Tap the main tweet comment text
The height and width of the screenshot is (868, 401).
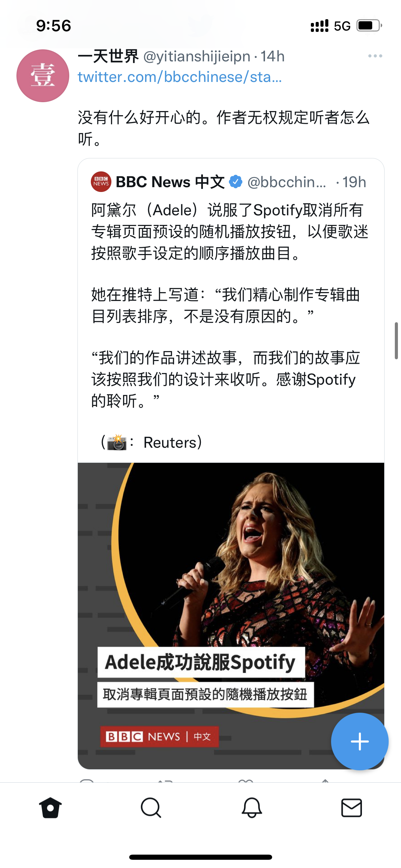pyautogui.click(x=224, y=128)
